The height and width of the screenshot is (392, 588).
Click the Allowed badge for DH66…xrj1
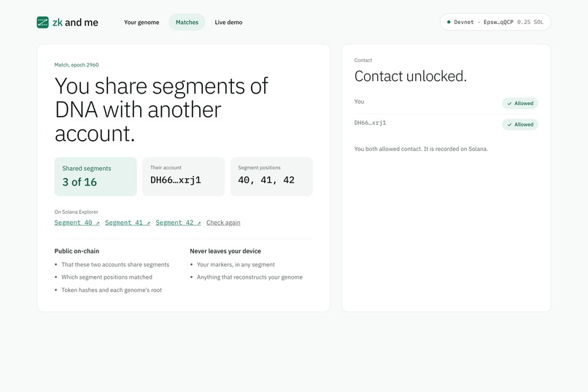click(x=520, y=125)
